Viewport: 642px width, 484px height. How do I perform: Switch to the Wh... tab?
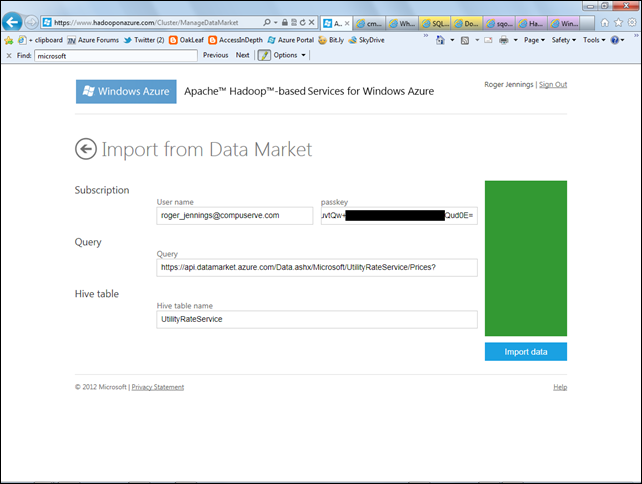tap(402, 23)
